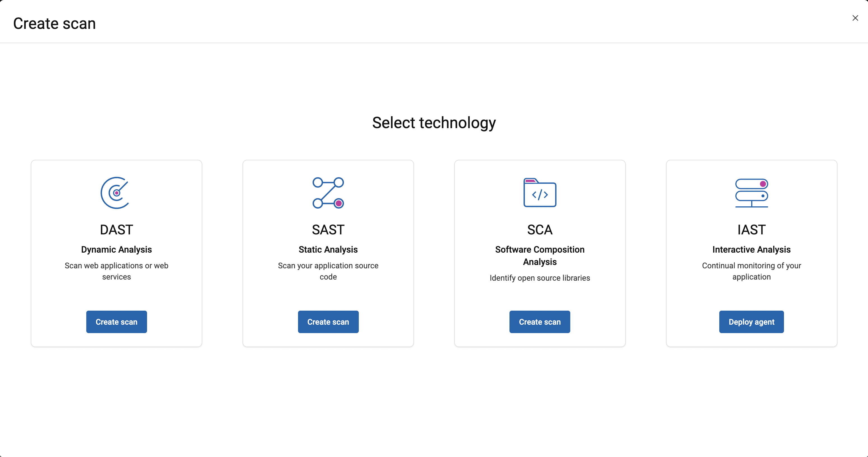The width and height of the screenshot is (868, 457).
Task: Start a DAST scan with Create scan
Action: coord(116,322)
